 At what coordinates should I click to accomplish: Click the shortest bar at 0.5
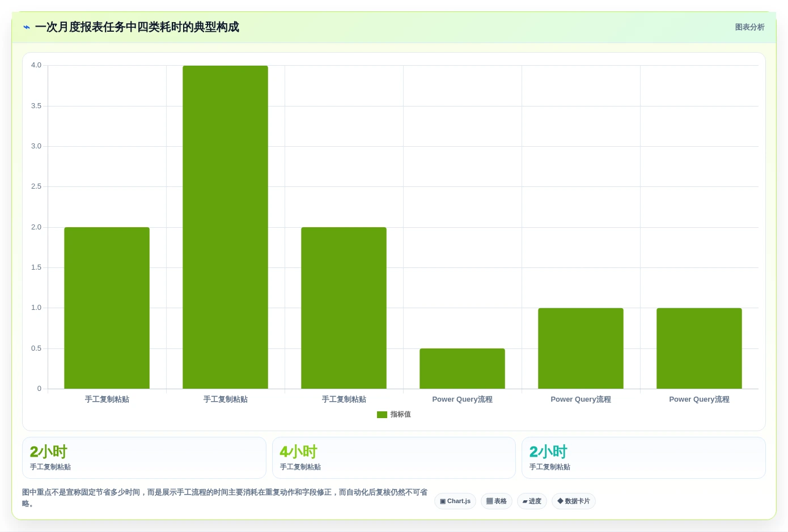pos(462,369)
